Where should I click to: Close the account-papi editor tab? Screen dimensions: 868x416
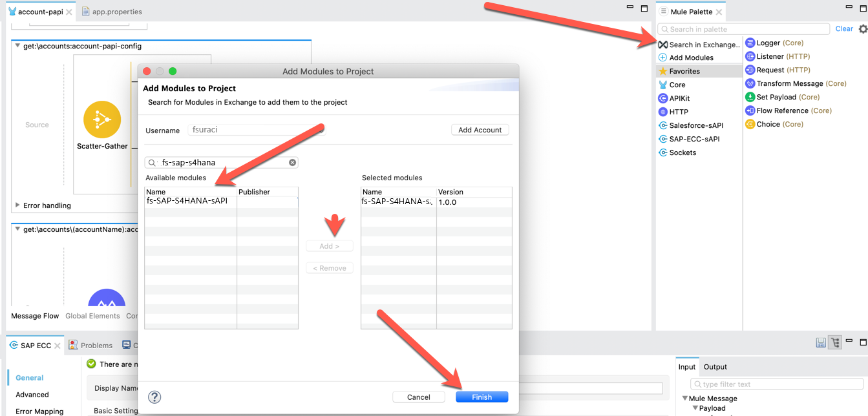pyautogui.click(x=69, y=12)
